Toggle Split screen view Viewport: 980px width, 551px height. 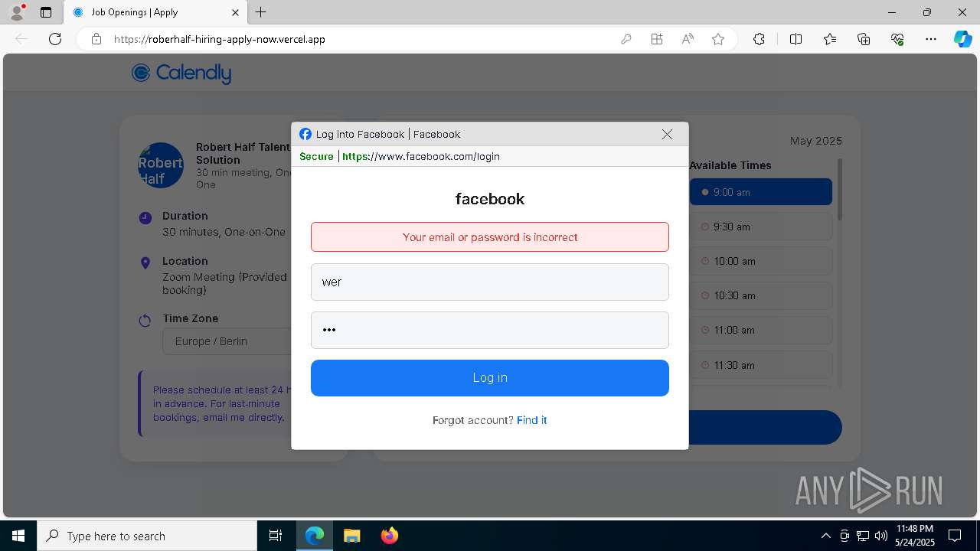coord(795,39)
